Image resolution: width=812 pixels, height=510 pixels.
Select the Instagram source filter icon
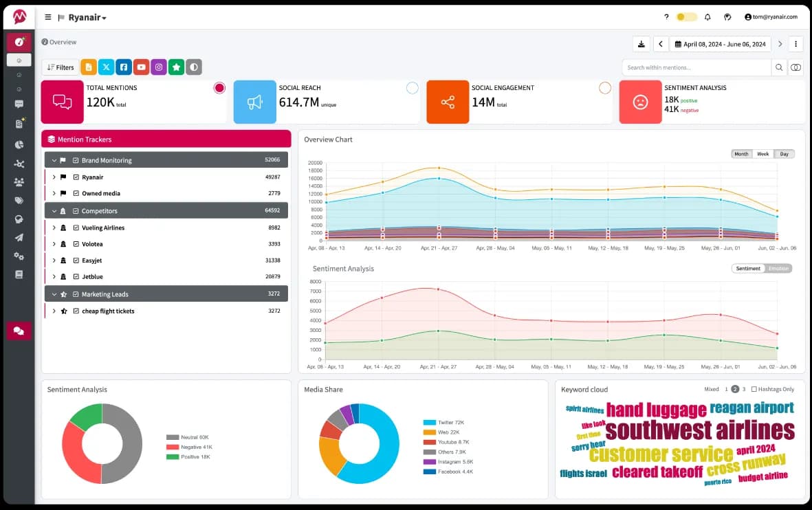coord(159,67)
